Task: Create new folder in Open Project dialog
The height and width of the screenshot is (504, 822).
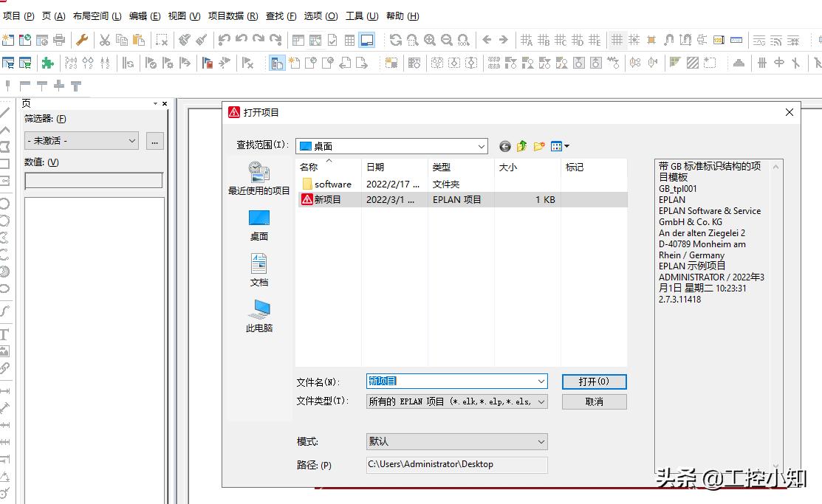Action: coord(539,147)
